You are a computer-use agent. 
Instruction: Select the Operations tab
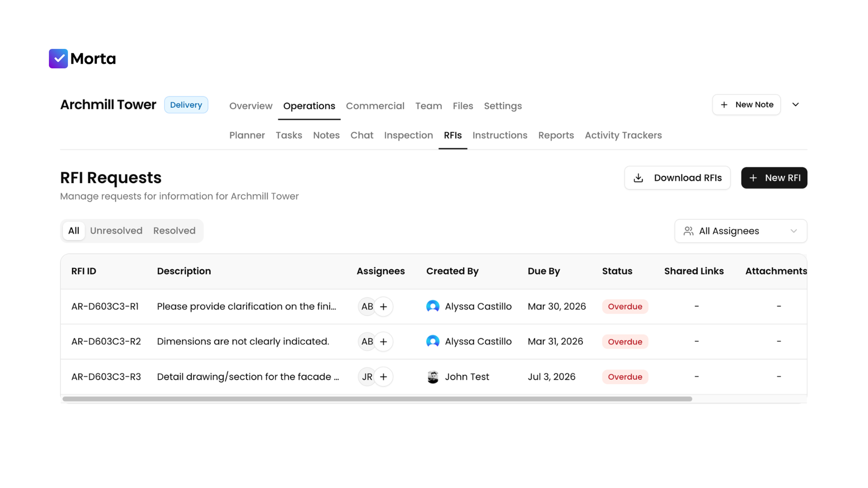coord(309,106)
